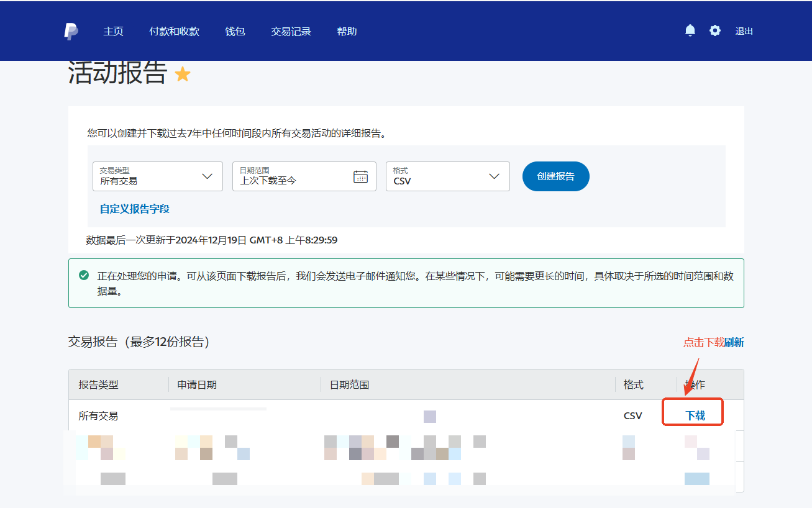Click 下载 for the 所有交易 report
The width and height of the screenshot is (812, 508).
coord(695,415)
